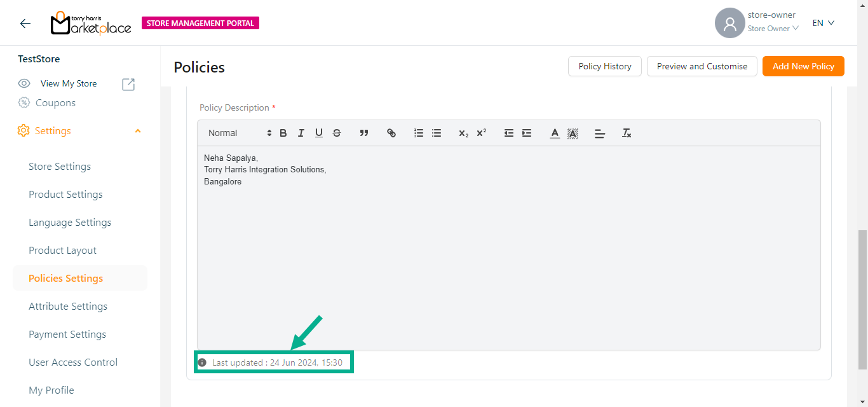868x407 pixels.
Task: Clear text formatting icon
Action: coord(627,133)
